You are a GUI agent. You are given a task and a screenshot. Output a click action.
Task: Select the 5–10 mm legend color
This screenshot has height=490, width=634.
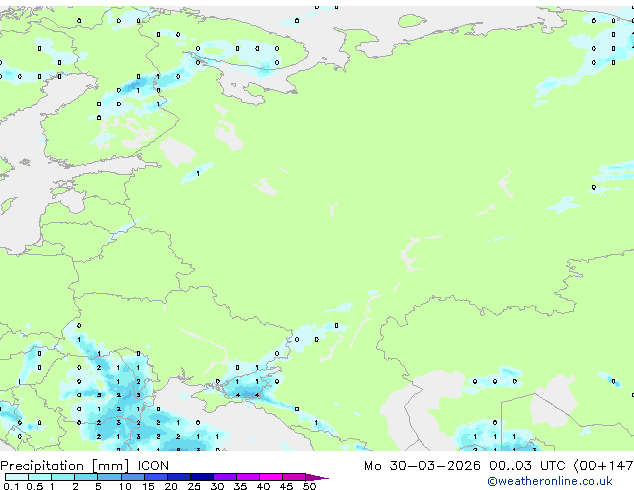click(109, 477)
